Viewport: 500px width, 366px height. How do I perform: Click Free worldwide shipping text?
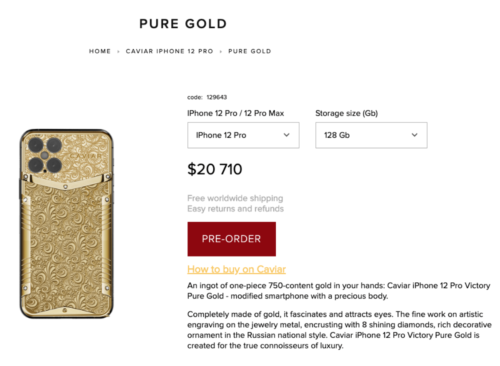[235, 198]
